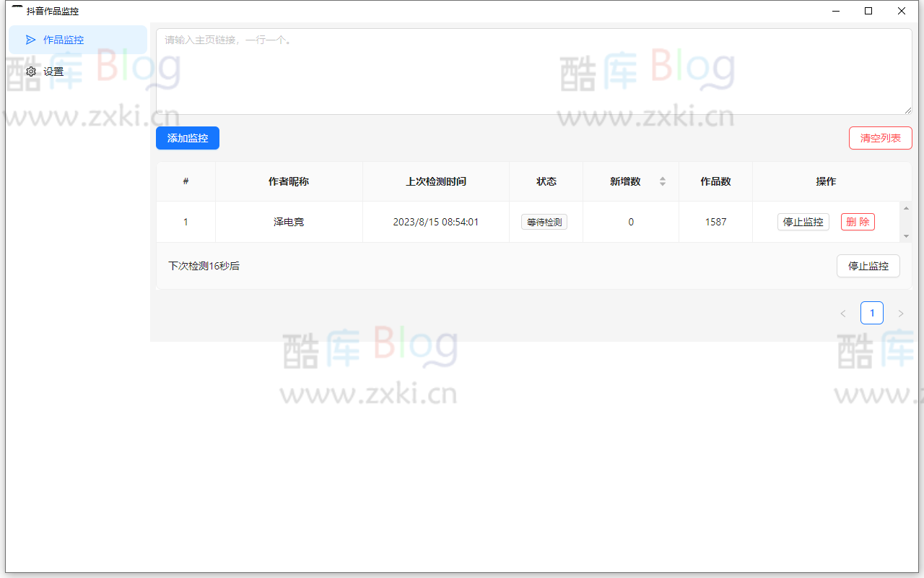This screenshot has height=578, width=924.
Task: Minimize the 抖音作品监控 window
Action: 835,11
